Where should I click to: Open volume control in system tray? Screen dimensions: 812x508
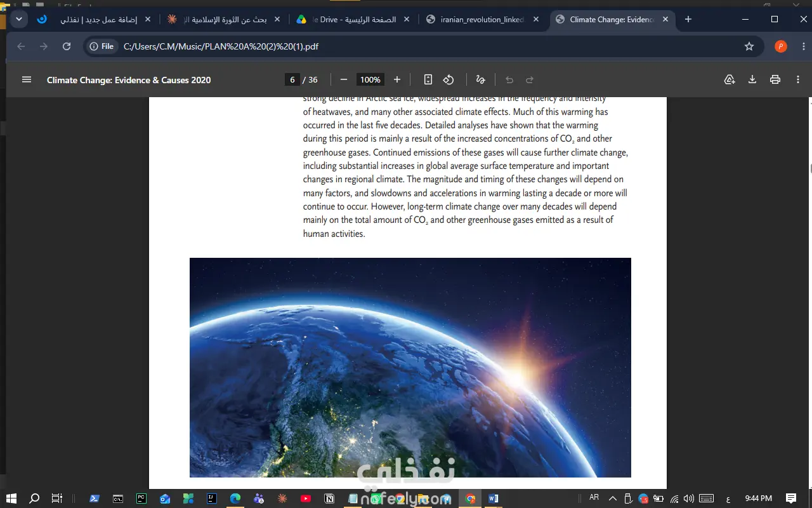(x=689, y=498)
